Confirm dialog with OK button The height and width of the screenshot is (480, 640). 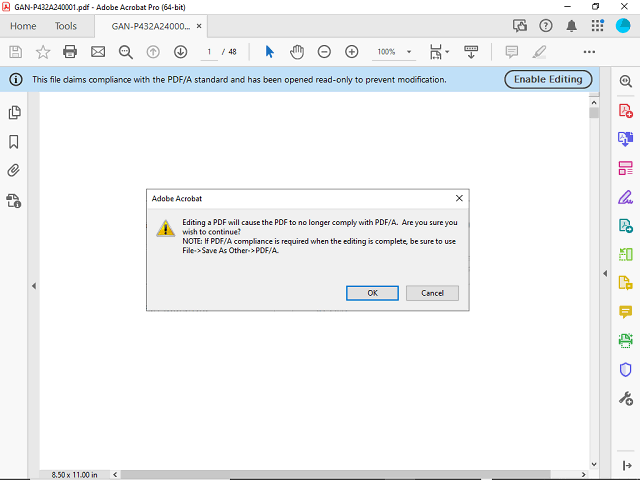click(x=372, y=293)
